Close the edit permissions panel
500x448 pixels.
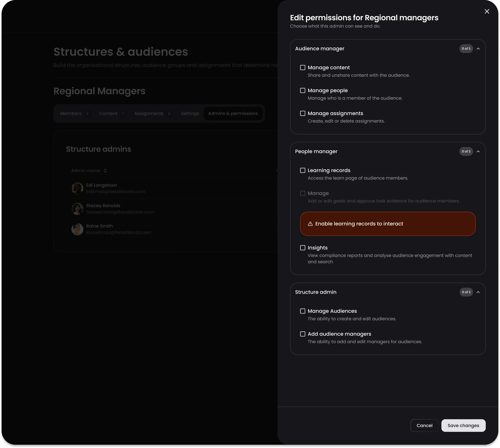tap(487, 11)
